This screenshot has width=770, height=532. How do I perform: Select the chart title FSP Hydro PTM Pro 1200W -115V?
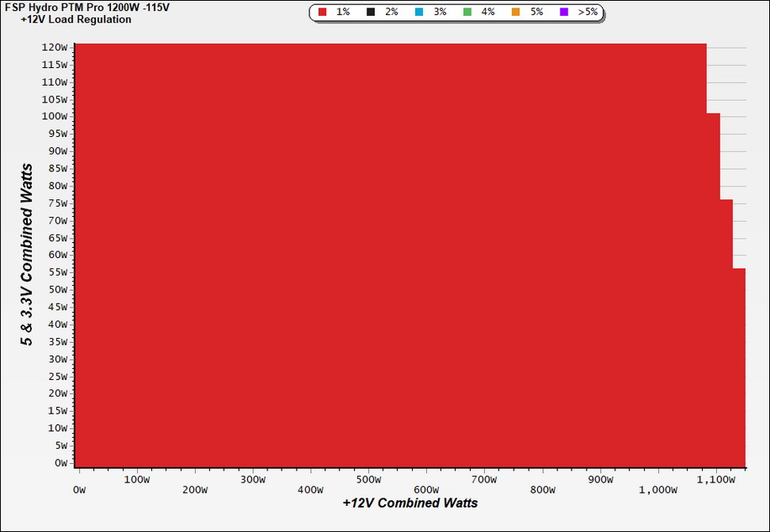(87, 8)
